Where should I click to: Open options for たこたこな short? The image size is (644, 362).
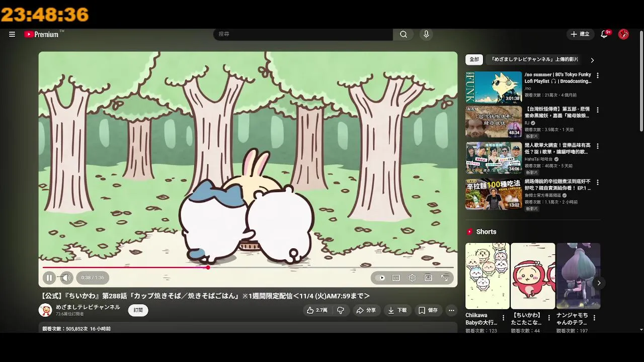coord(549,318)
